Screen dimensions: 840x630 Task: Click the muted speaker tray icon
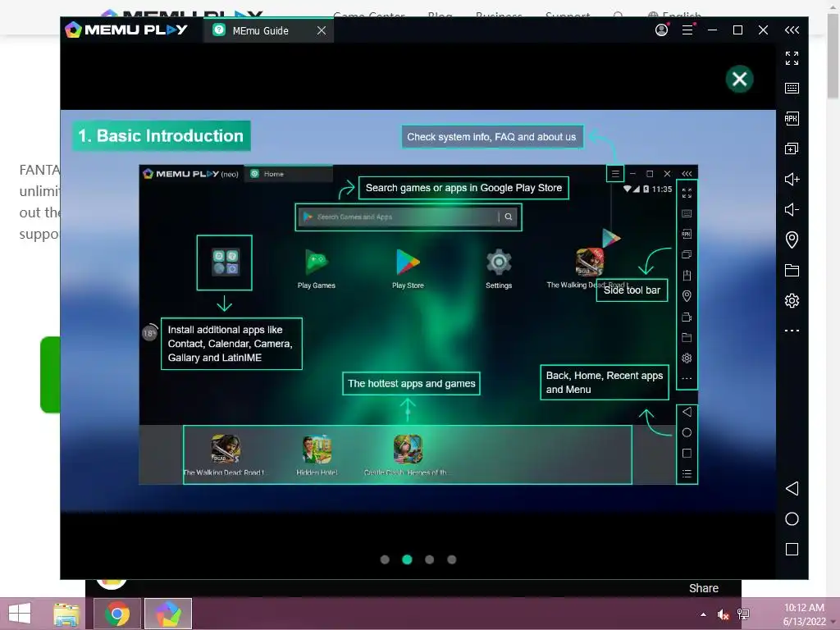pos(724,614)
